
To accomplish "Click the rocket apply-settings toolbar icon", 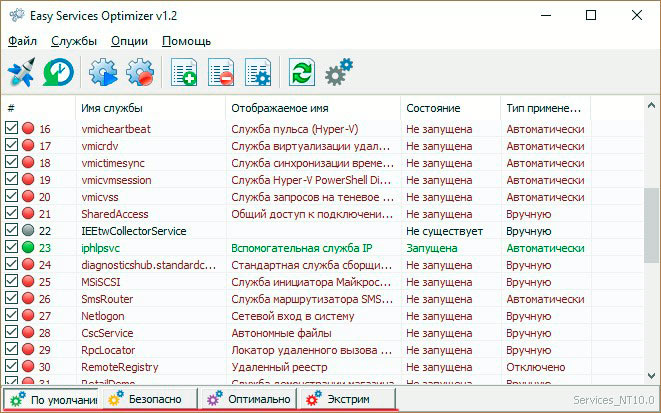I will point(21,73).
